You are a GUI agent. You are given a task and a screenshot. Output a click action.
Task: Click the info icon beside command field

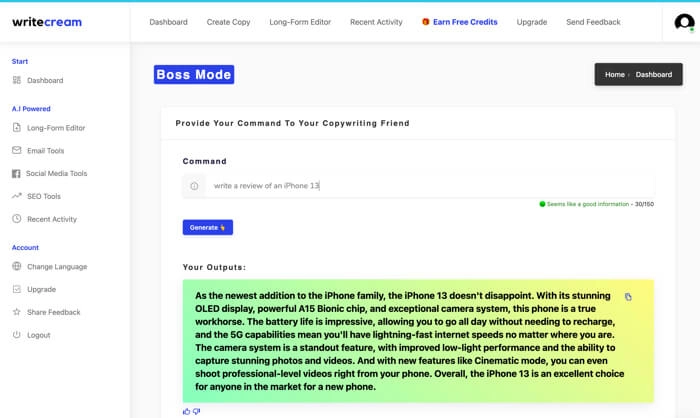tap(194, 186)
